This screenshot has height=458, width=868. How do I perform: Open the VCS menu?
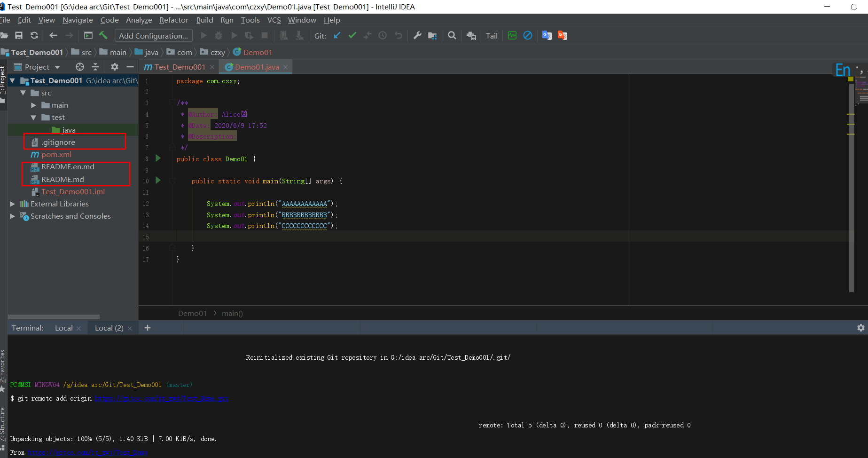(274, 20)
